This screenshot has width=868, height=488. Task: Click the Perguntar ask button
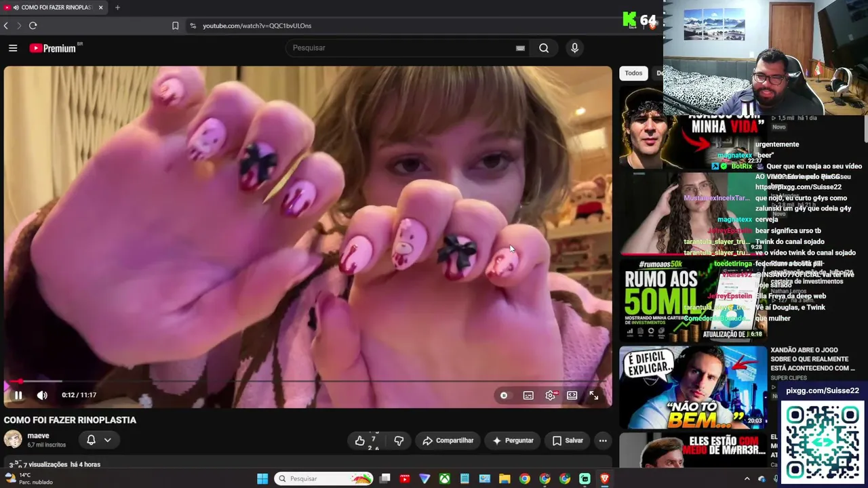(x=513, y=441)
